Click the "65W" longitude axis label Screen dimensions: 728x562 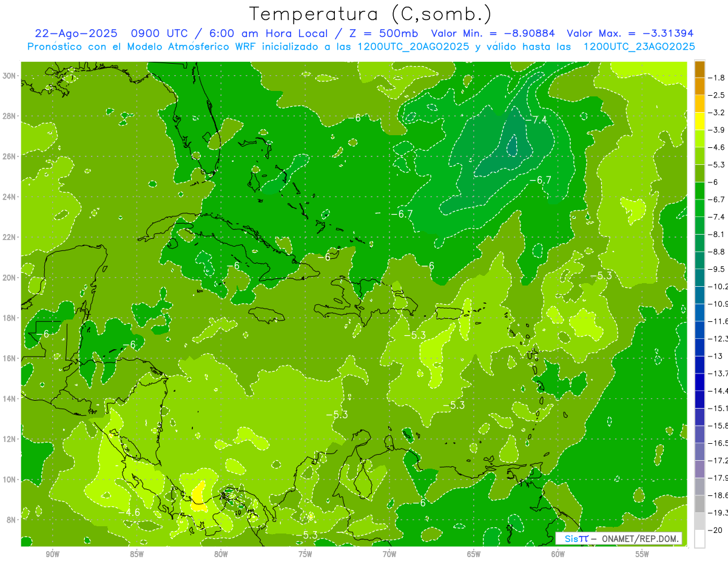[474, 555]
